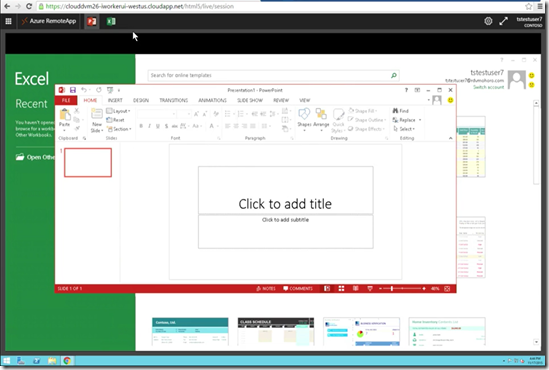
Task: Switch to Slide Sorter view
Action: tap(341, 288)
